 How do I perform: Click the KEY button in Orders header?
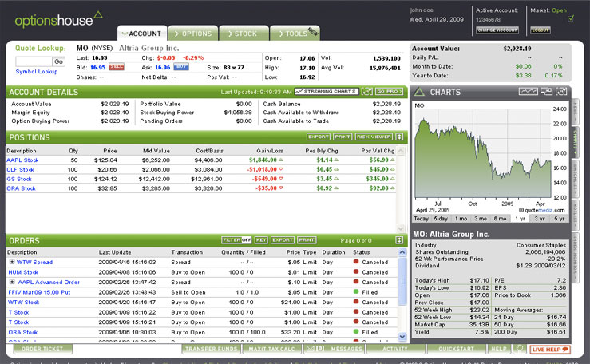[x=261, y=240]
